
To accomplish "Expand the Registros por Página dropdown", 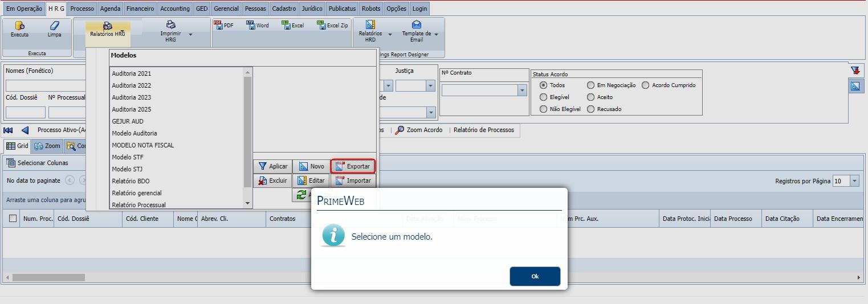I will (854, 181).
